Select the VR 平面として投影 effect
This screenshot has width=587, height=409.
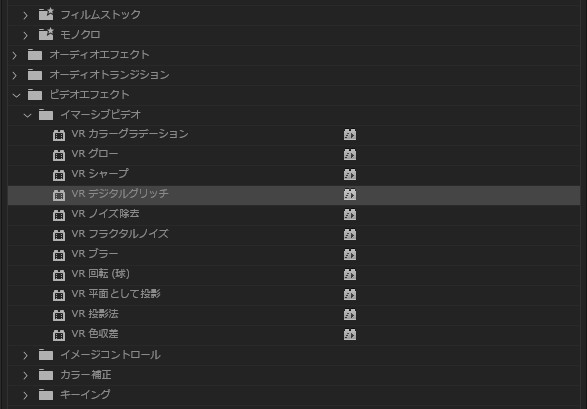tap(294, 294)
